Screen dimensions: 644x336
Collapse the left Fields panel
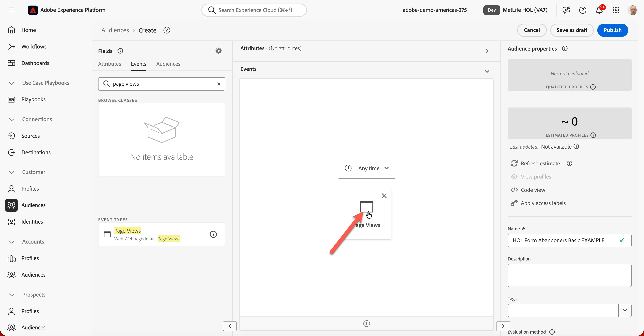[230, 326]
